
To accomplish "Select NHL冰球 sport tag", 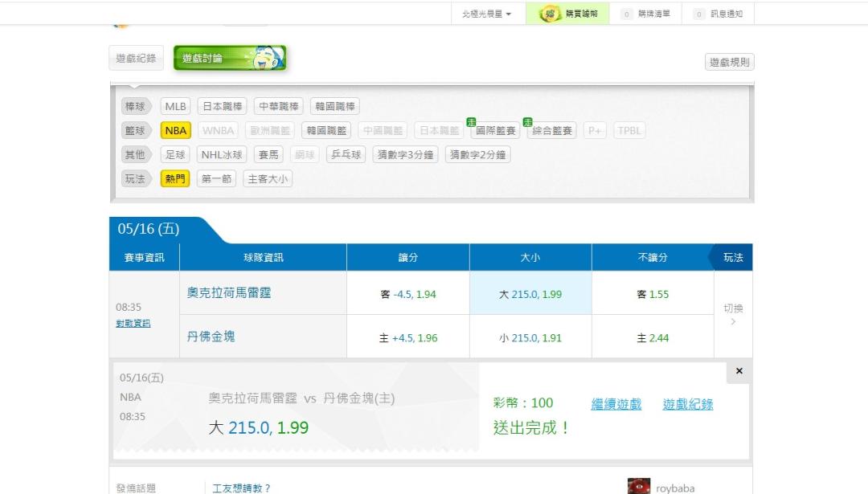I will point(222,155).
